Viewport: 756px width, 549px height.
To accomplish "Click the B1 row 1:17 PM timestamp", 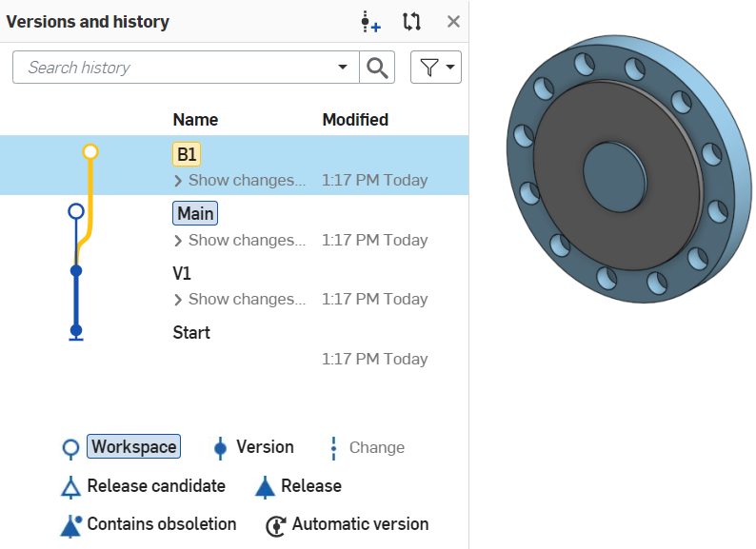I will point(374,180).
